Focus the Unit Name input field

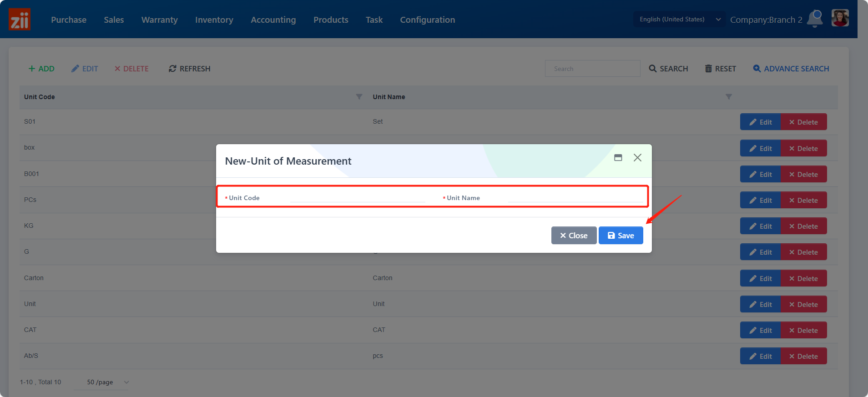pos(575,197)
